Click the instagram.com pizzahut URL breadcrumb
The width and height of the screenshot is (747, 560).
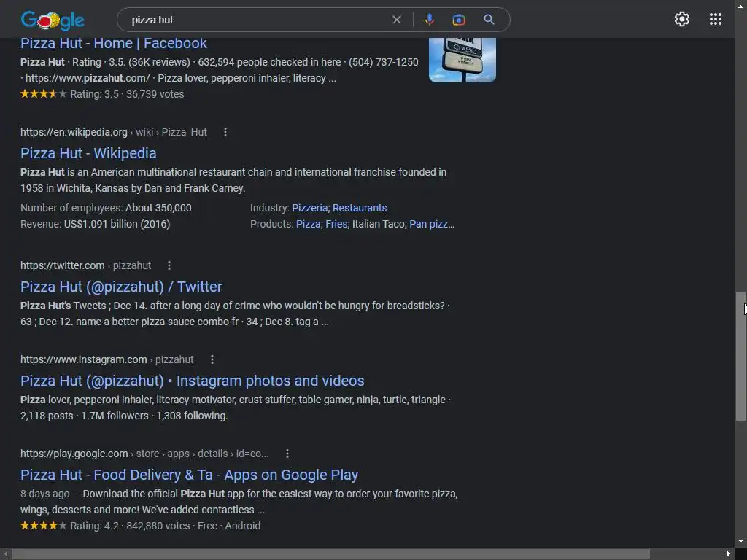(x=107, y=359)
